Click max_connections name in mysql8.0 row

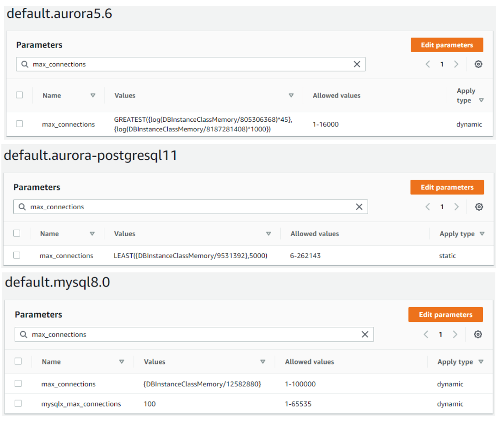point(68,384)
